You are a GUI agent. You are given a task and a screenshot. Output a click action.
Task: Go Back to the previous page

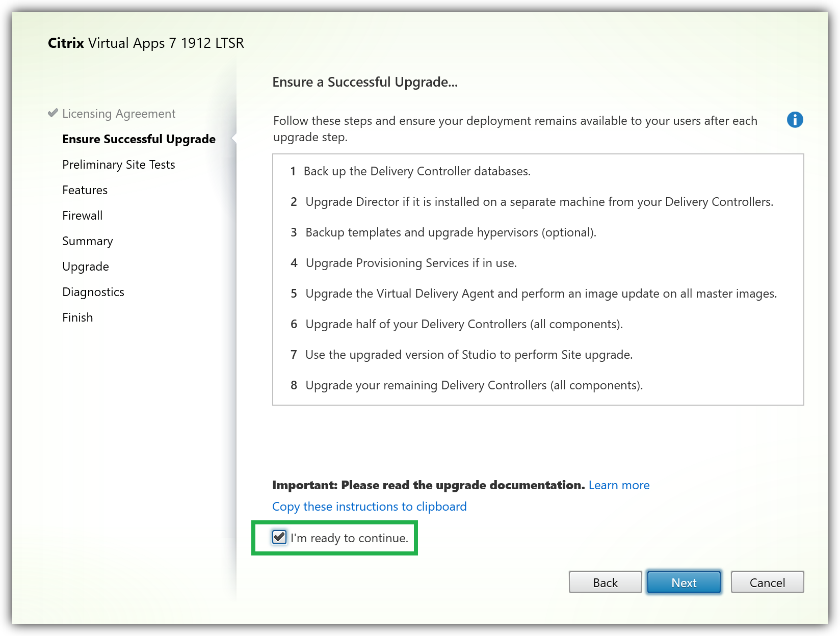(605, 582)
